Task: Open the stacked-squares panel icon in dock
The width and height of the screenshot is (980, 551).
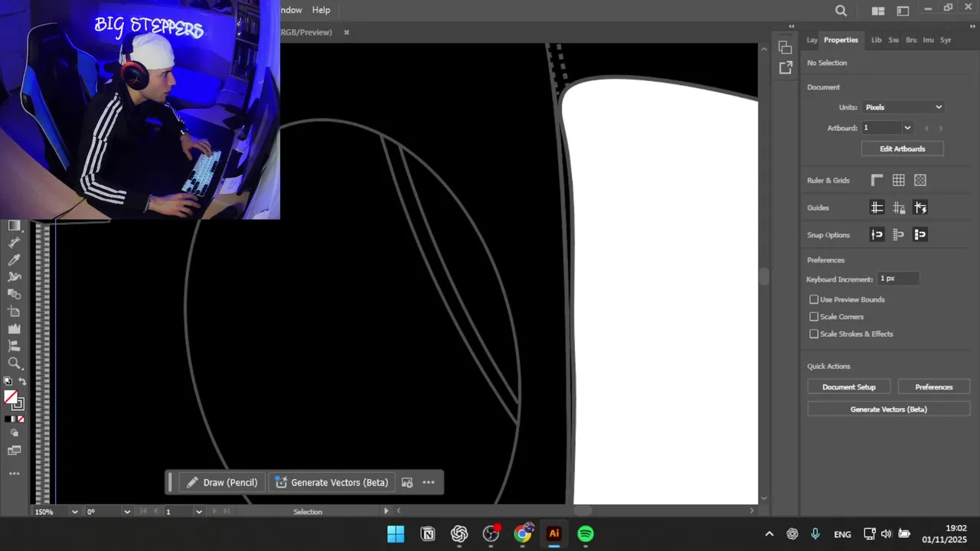Action: pos(785,47)
